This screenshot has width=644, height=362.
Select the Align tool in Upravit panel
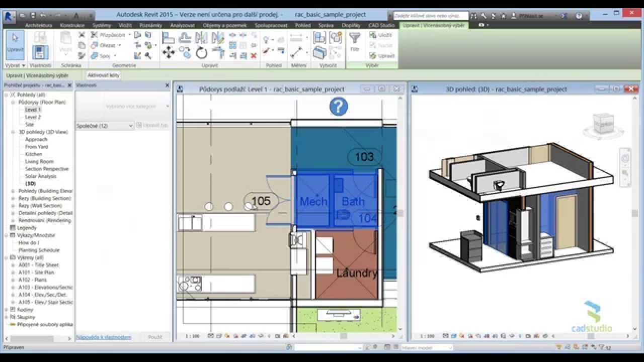click(169, 38)
